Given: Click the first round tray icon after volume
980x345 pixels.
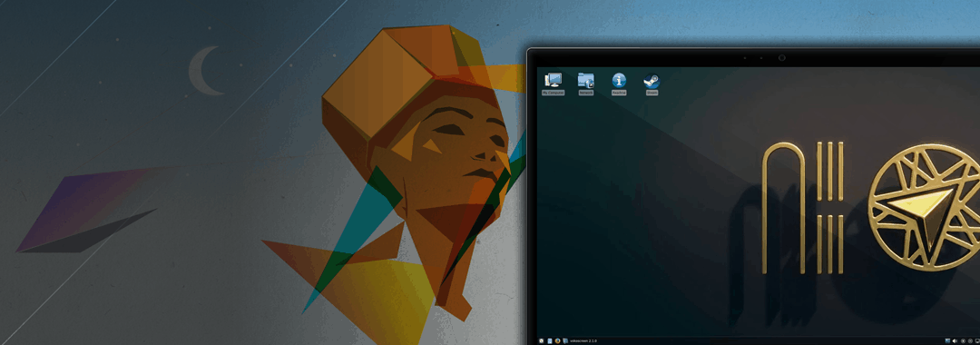Looking at the screenshot, I should point(963,340).
